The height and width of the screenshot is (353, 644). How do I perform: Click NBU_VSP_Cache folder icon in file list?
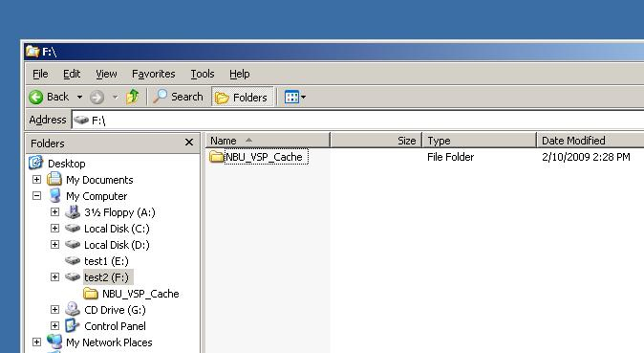coord(217,157)
